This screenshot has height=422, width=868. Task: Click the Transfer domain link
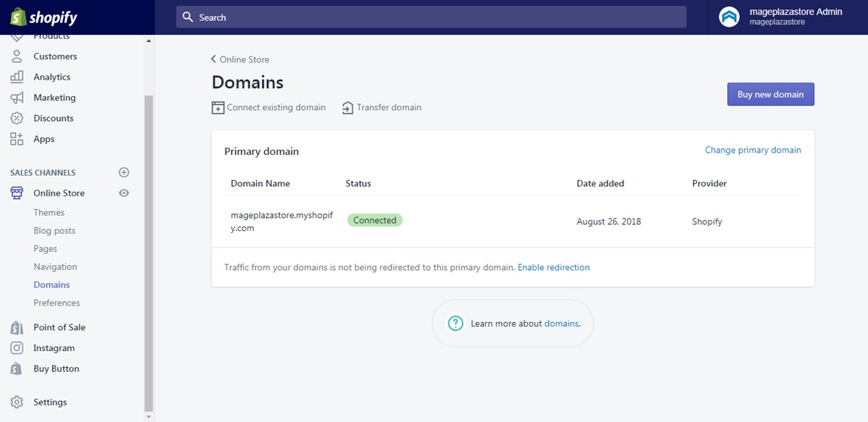coord(389,108)
